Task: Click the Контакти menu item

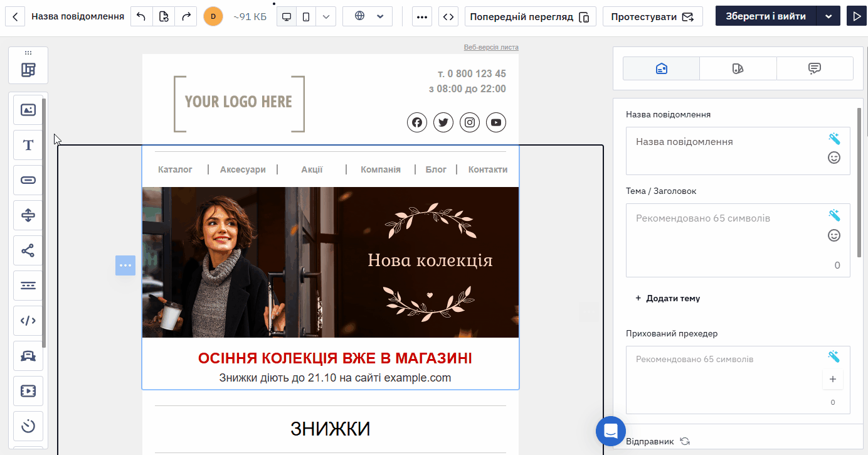Action: point(488,169)
